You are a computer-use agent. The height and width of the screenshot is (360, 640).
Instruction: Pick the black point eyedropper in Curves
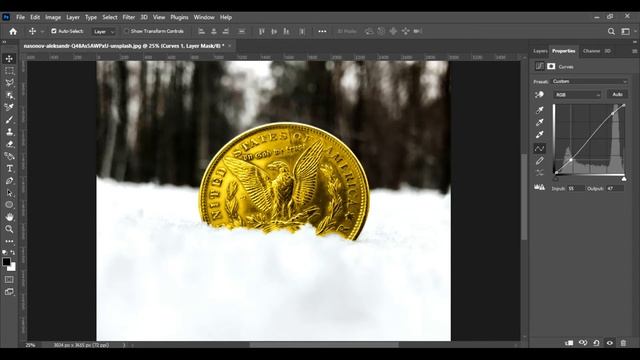point(540,110)
